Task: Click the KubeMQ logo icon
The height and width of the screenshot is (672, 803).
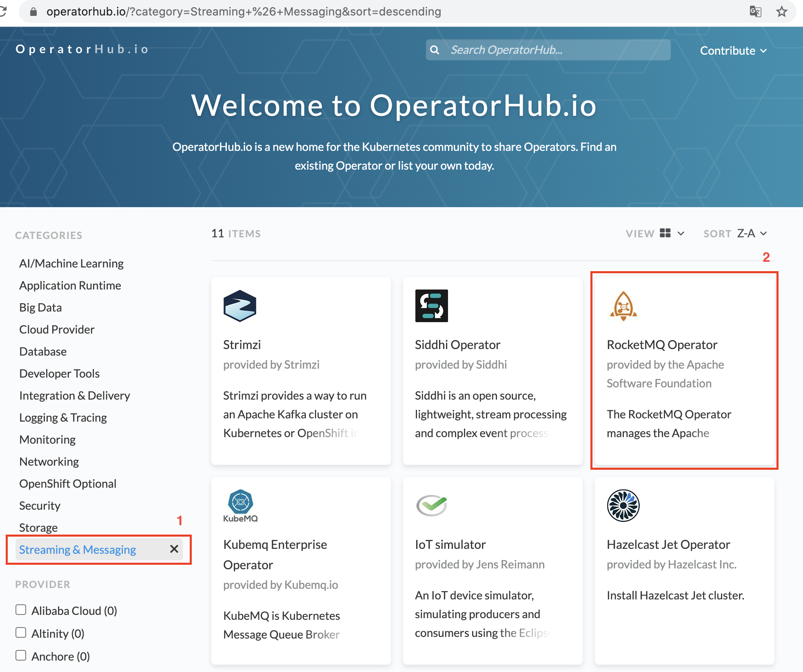Action: click(240, 506)
